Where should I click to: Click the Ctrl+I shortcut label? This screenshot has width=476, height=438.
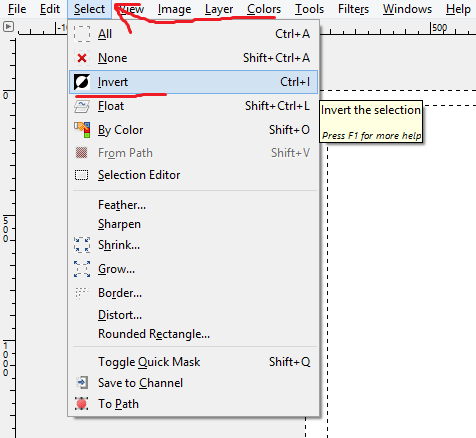[295, 82]
